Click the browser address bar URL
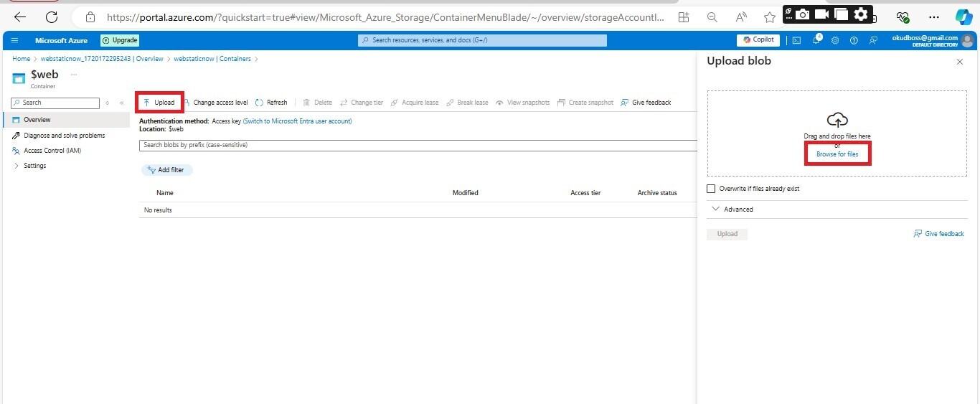The height and width of the screenshot is (404, 980). point(385,17)
